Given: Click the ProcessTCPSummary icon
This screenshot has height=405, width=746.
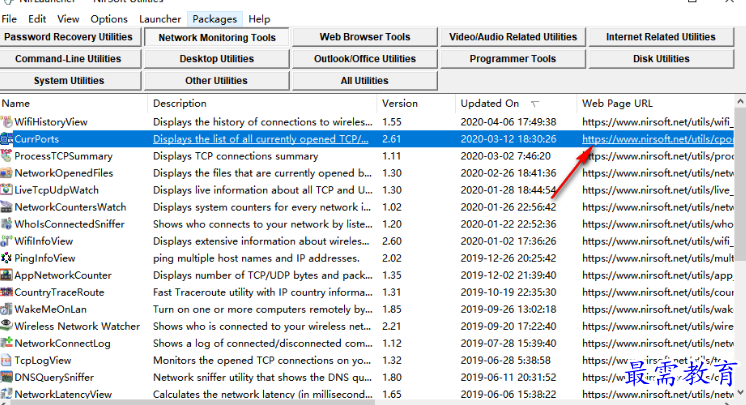Looking at the screenshot, I should point(6,156).
